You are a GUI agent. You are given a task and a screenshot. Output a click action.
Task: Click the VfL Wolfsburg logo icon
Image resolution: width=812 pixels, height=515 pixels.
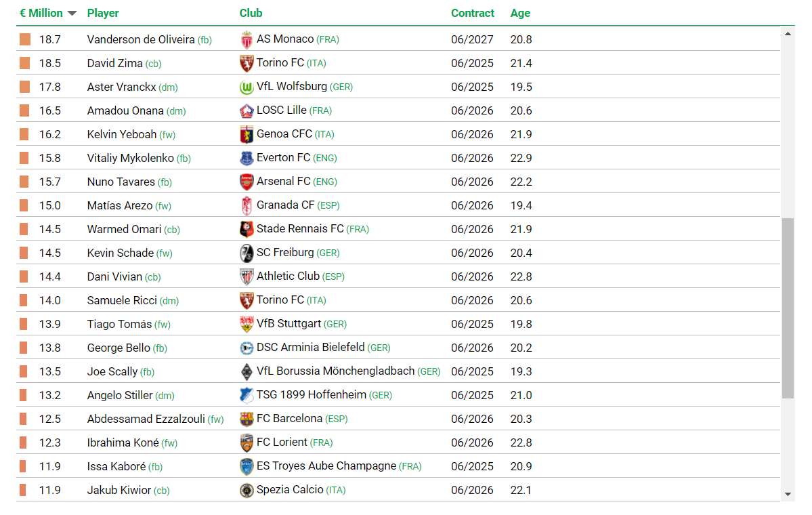pyautogui.click(x=247, y=87)
